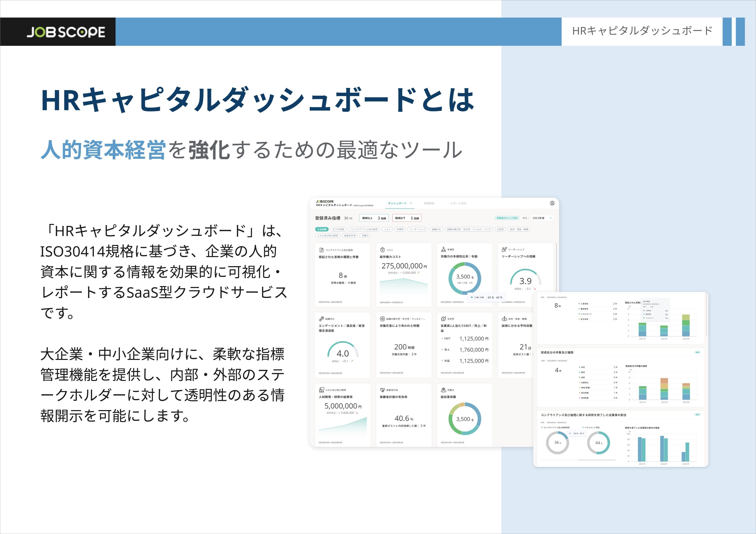
Task: Expand the ダッシュボード tab chevron
Action: click(411, 203)
